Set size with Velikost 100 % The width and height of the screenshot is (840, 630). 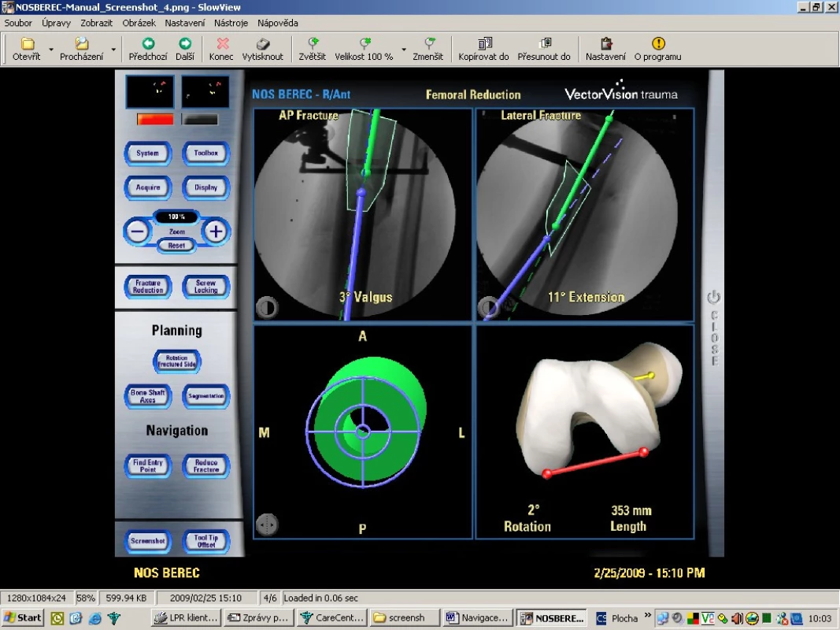(364, 50)
